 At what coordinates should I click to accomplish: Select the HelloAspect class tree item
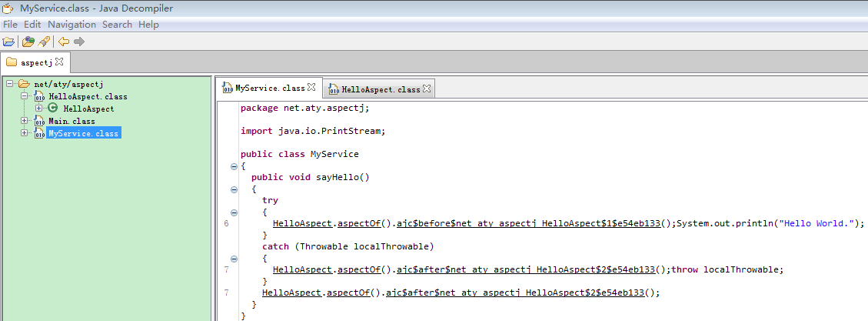coord(88,109)
